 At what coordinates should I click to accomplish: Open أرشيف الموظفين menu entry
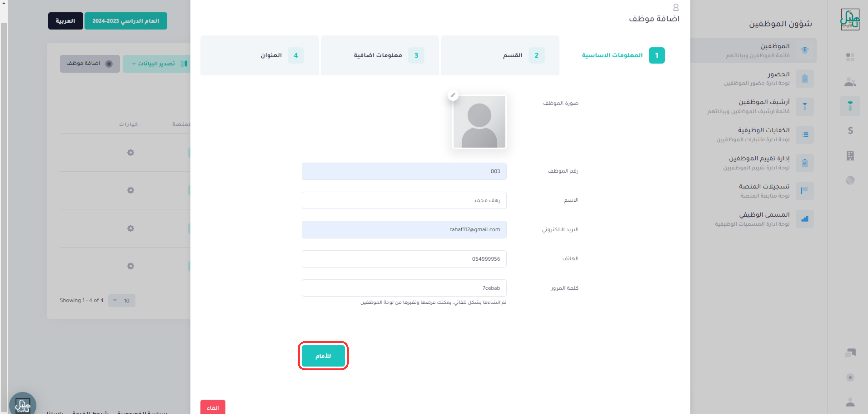753,107
